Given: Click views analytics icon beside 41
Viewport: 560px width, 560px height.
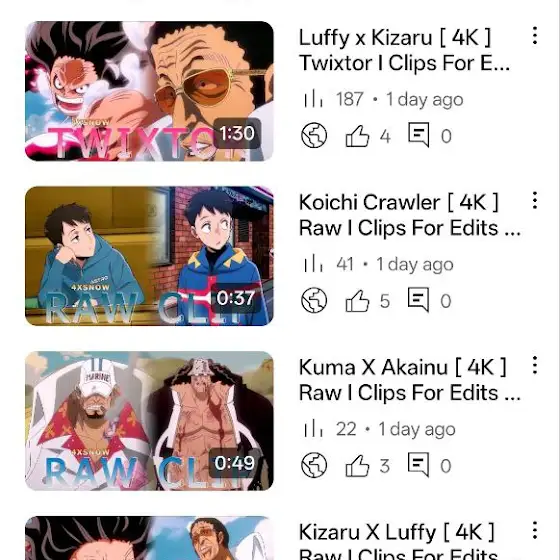Looking at the screenshot, I should tap(313, 264).
